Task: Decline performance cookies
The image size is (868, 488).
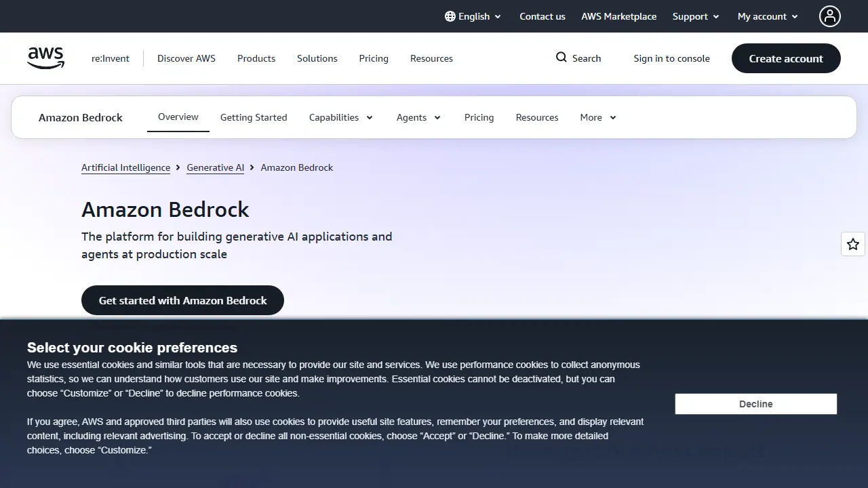Action: point(756,404)
